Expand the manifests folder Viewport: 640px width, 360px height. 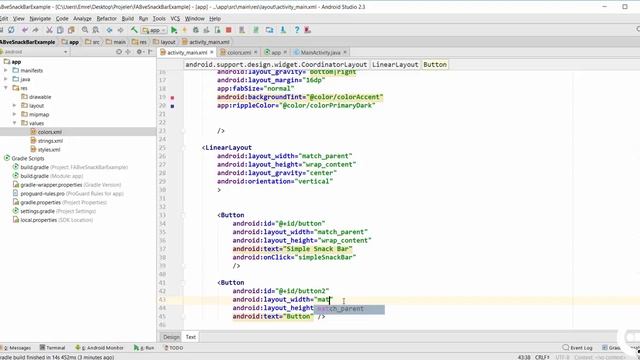click(6, 71)
